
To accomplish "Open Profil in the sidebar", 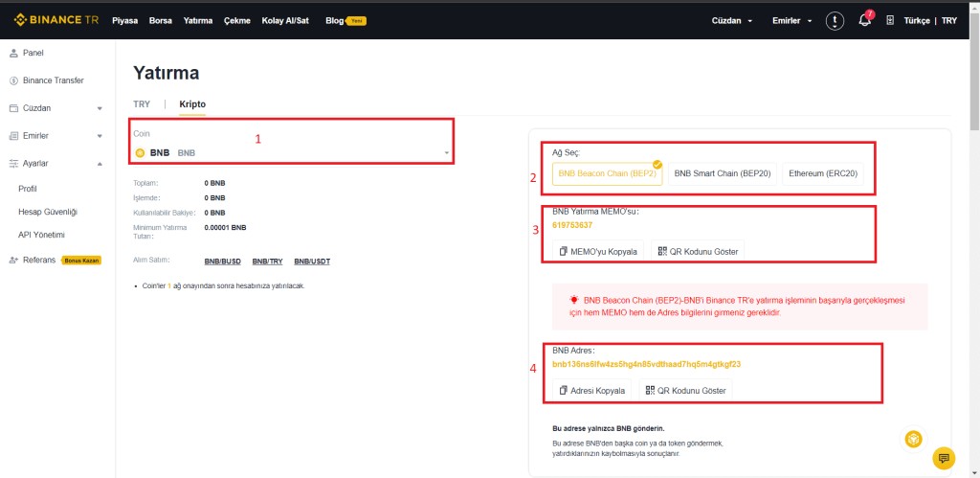I will [x=28, y=189].
